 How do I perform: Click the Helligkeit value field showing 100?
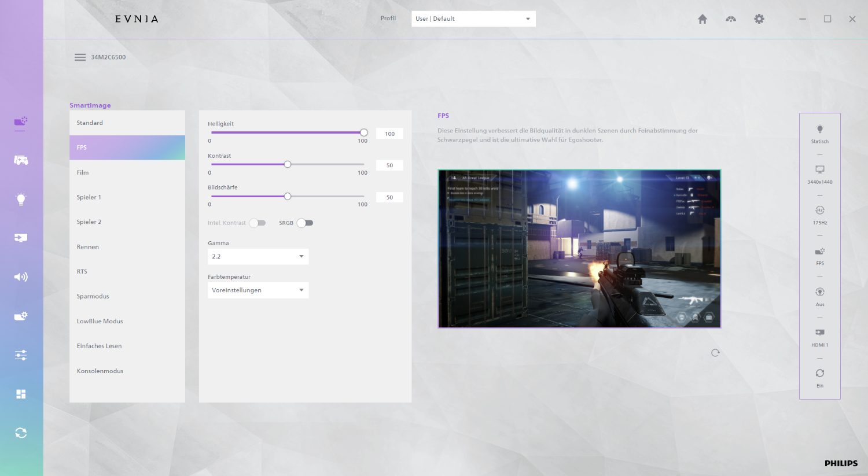click(389, 134)
